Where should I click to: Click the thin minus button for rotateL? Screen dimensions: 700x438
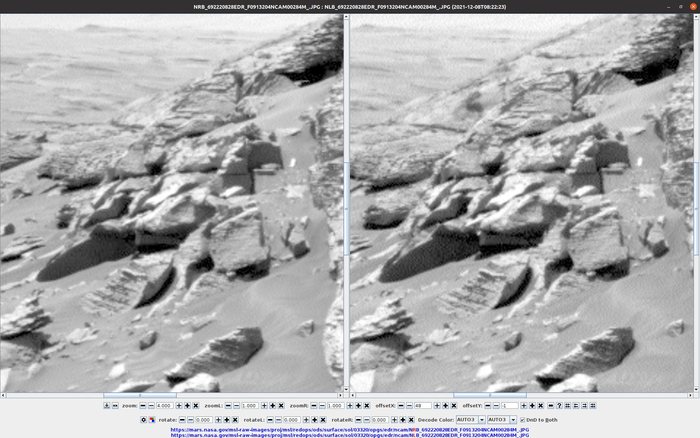tap(279, 420)
